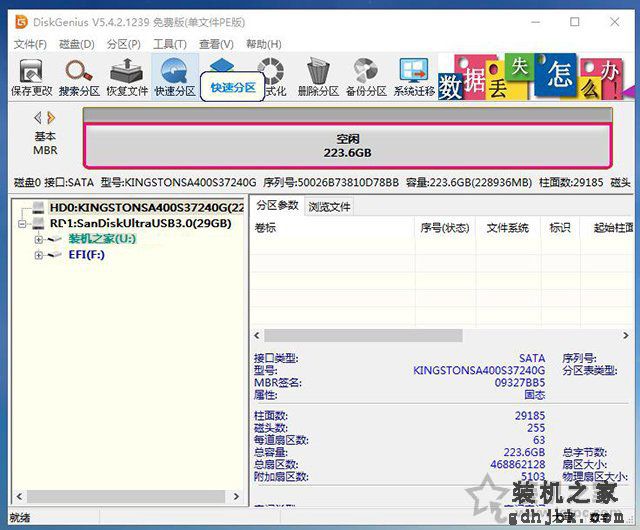The width and height of the screenshot is (640, 530).
Task: Click the EFI(F:) partition icon
Action: [55, 255]
